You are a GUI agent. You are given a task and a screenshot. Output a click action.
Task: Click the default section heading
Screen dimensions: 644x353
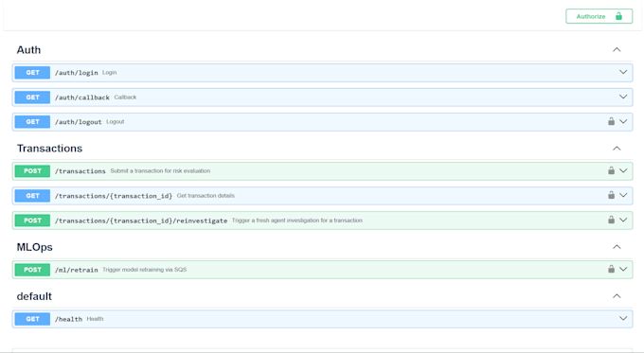(x=34, y=296)
